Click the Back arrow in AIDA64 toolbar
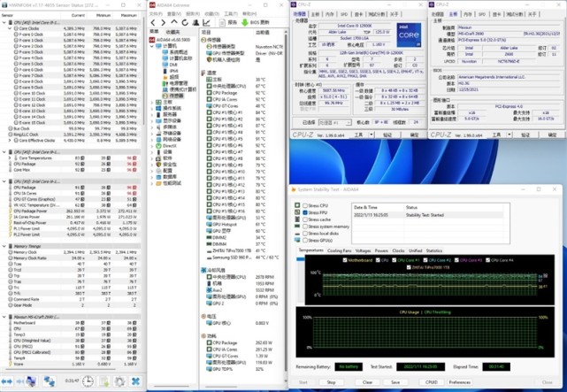The image size is (567, 392). [x=153, y=21]
